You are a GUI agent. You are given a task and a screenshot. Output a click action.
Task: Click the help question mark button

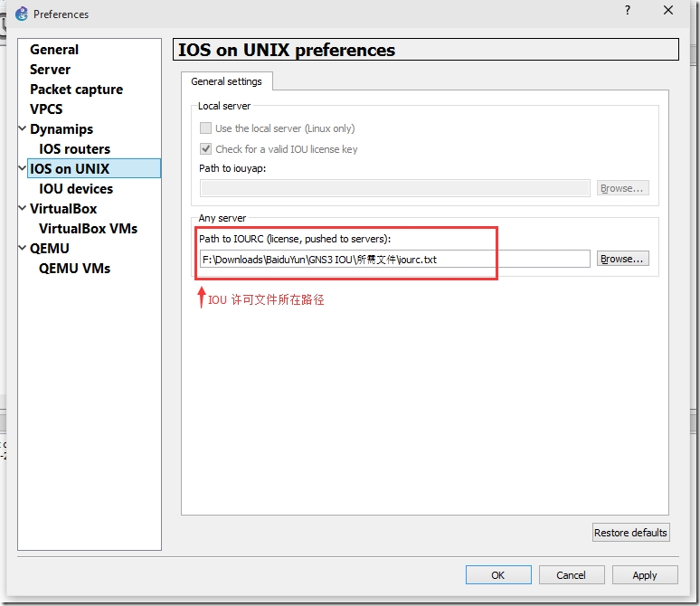tap(628, 11)
